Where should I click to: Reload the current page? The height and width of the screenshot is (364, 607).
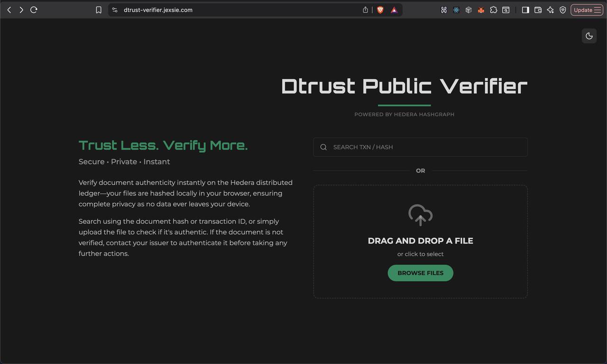[x=34, y=10]
